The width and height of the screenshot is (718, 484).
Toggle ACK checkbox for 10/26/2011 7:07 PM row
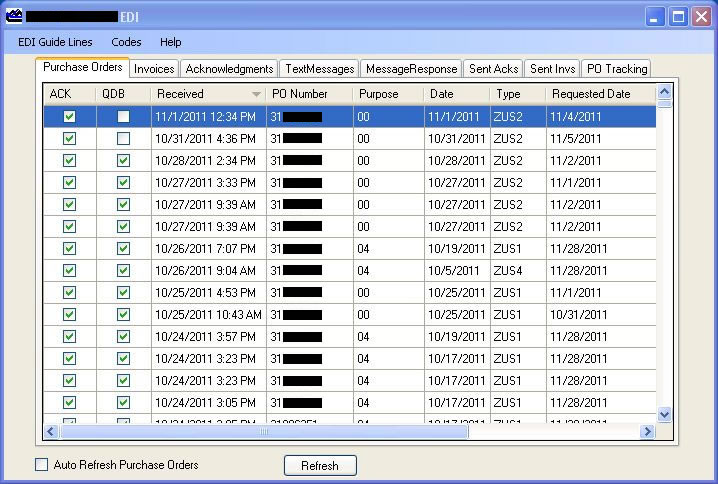70,248
